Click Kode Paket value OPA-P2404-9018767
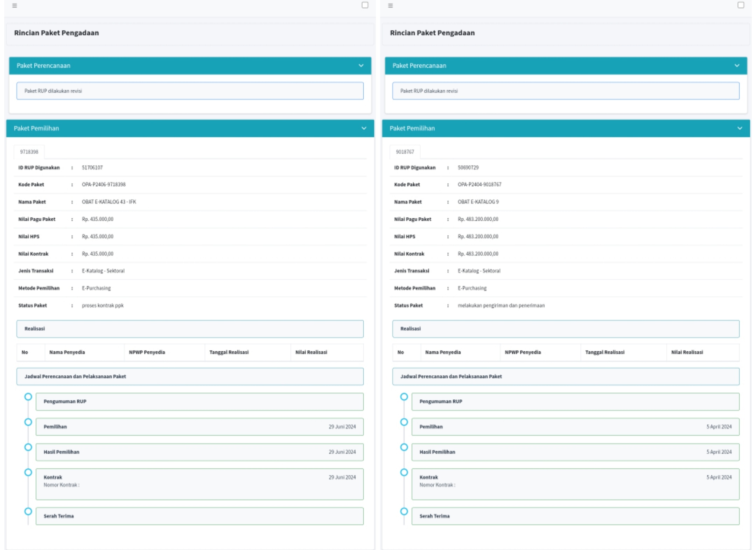Viewport: 756px width, 550px height. coord(479,184)
